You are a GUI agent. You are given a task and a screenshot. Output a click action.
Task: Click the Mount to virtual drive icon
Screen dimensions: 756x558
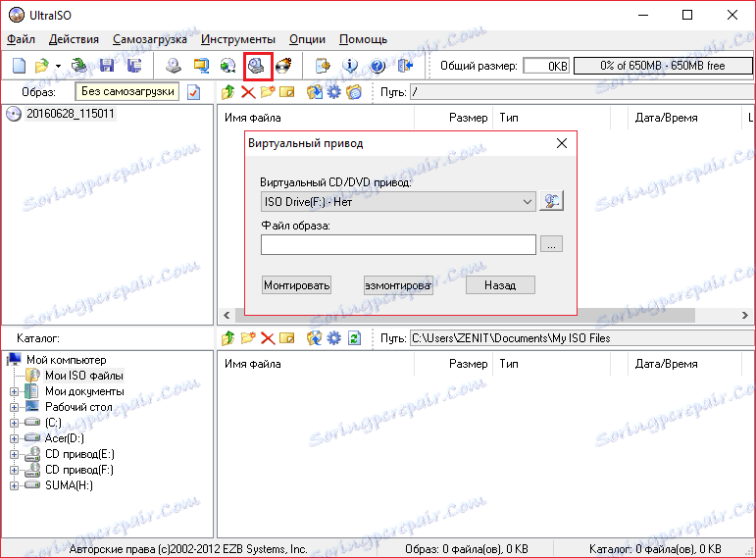[257, 66]
